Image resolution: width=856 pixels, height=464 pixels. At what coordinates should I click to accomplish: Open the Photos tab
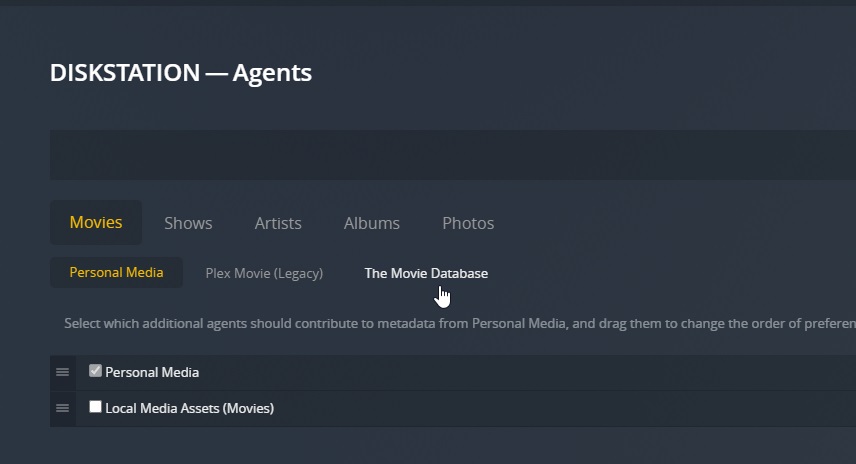coord(468,223)
